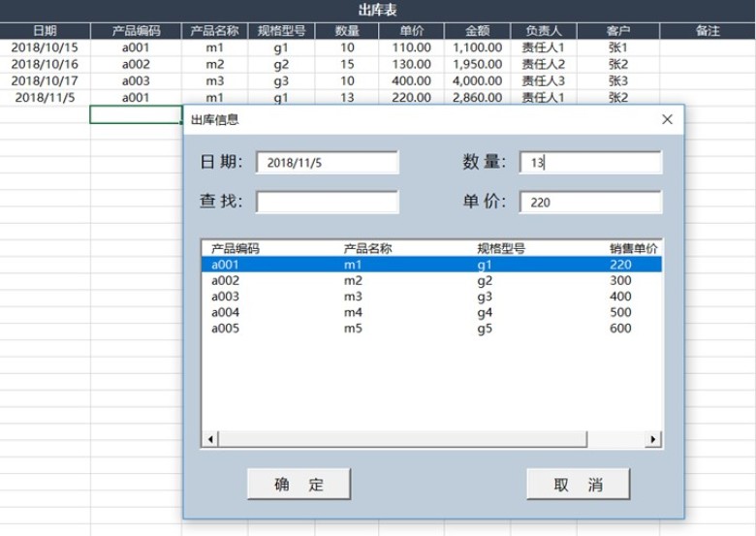Click the 产品编码 spreadsheet header cell
The height and width of the screenshot is (536, 756).
pos(136,31)
